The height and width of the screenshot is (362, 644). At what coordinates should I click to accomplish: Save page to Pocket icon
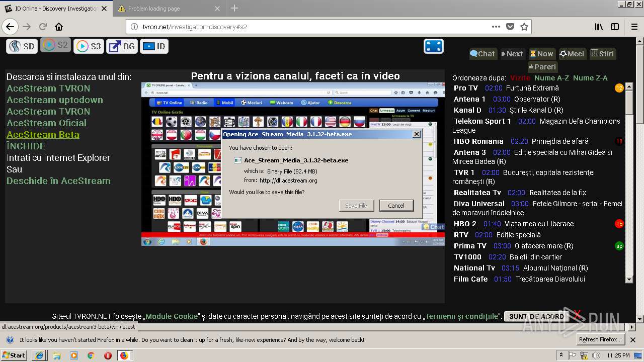[510, 27]
